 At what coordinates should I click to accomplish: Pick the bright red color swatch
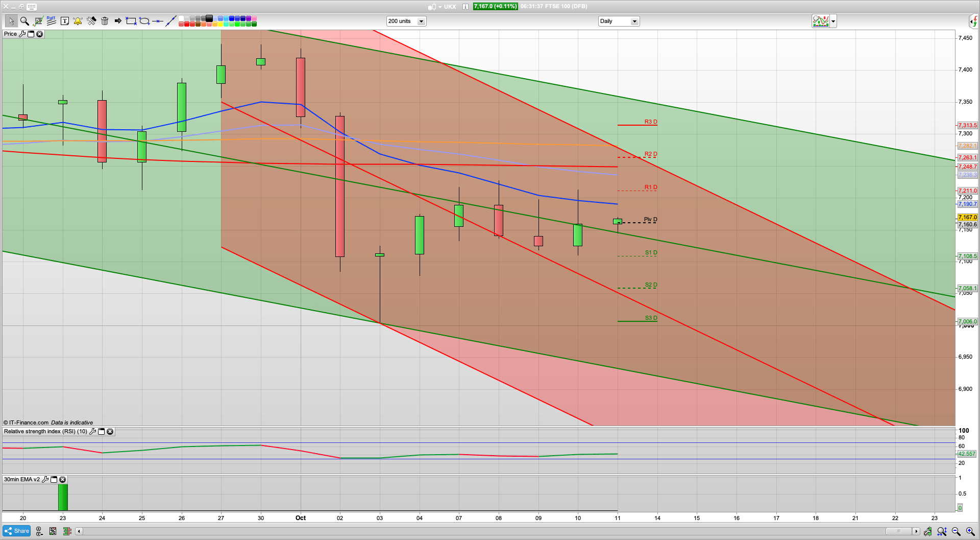click(187, 24)
